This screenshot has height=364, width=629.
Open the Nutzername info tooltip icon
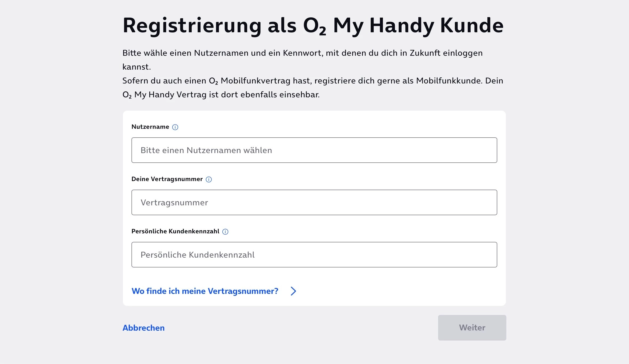click(x=175, y=127)
